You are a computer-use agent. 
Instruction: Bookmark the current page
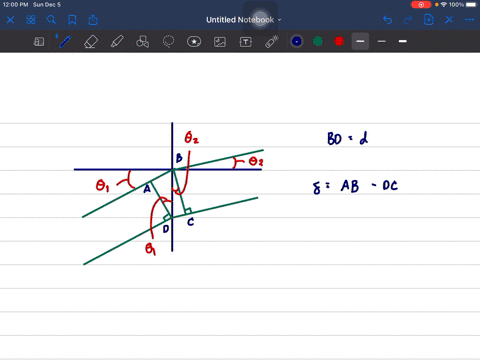(72, 20)
